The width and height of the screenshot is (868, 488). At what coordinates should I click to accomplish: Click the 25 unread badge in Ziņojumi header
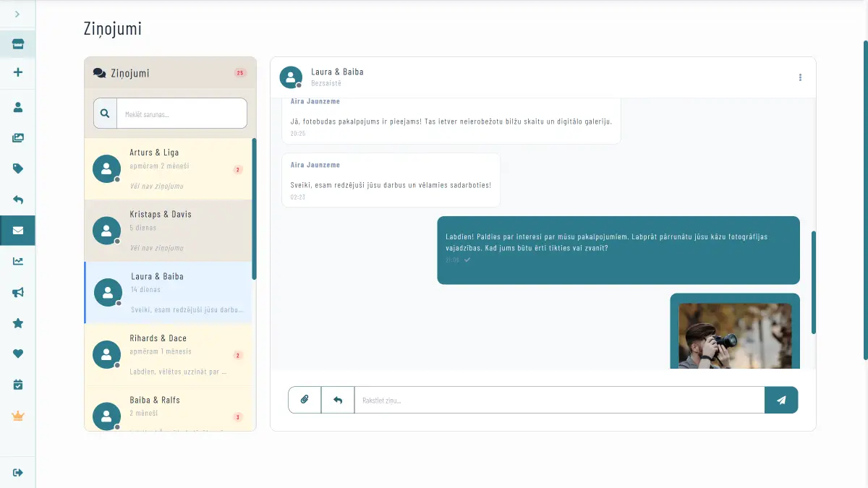click(240, 73)
